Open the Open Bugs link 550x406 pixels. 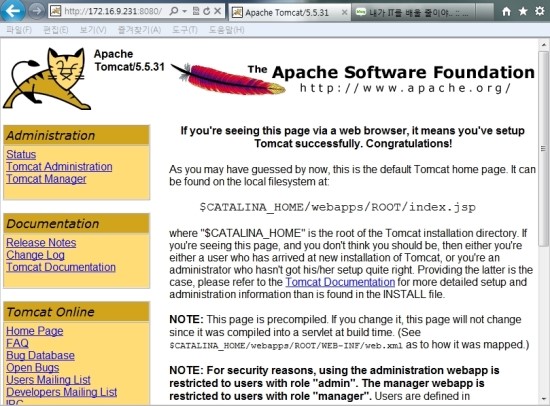click(33, 368)
